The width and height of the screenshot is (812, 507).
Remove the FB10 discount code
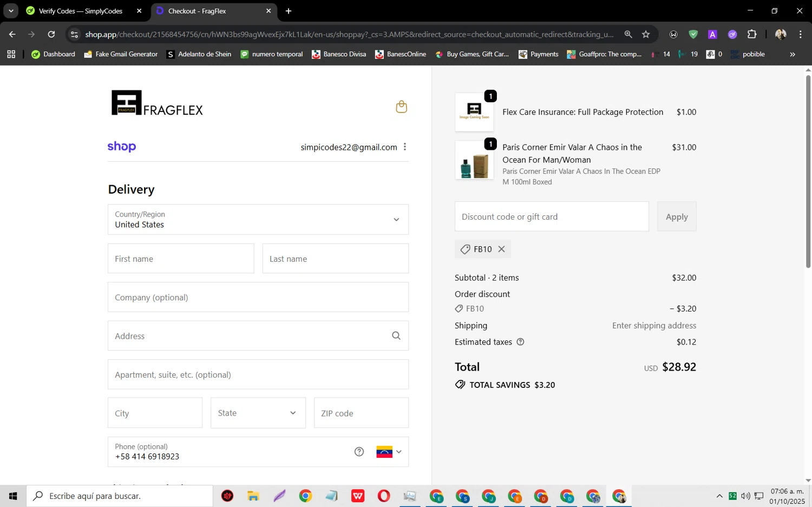pyautogui.click(x=502, y=249)
